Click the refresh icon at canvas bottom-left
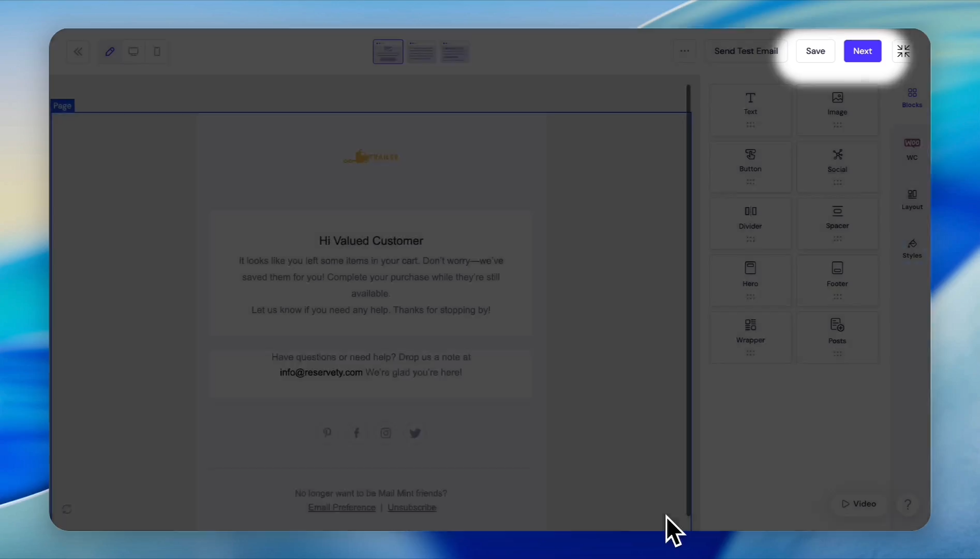Viewport: 980px width, 559px height. tap(67, 509)
